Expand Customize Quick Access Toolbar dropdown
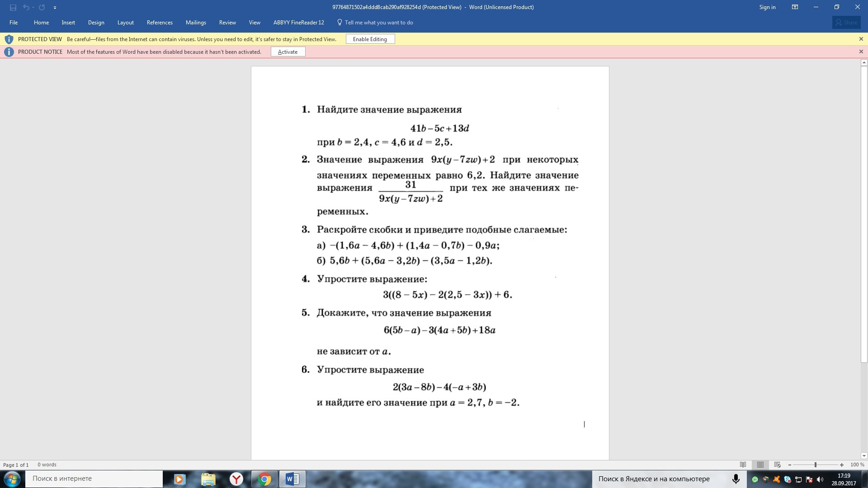 point(55,8)
